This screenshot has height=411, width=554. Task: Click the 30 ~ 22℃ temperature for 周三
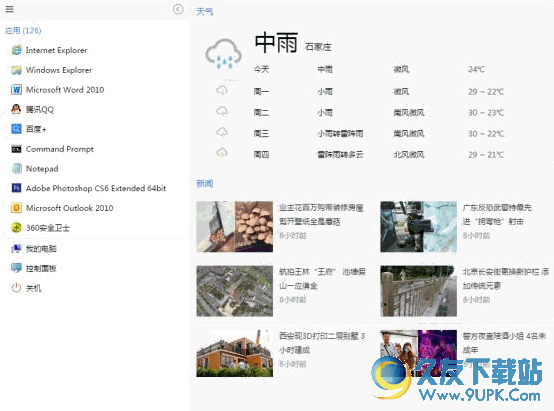tap(486, 134)
